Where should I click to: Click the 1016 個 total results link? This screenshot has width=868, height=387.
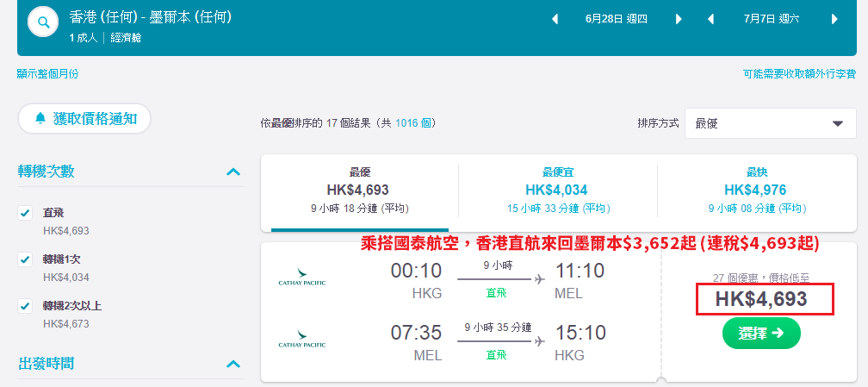click(x=412, y=123)
